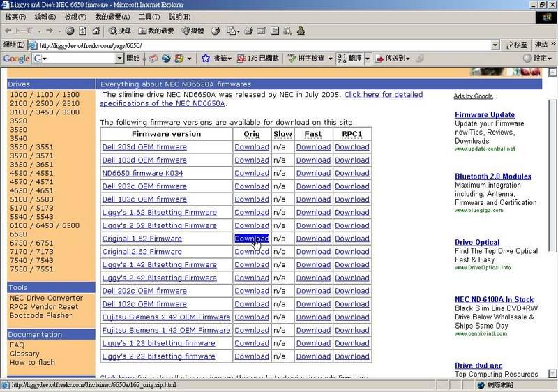Open the Favorites (我的最愛) toolbar button
The image size is (558, 392).
[x=156, y=31]
